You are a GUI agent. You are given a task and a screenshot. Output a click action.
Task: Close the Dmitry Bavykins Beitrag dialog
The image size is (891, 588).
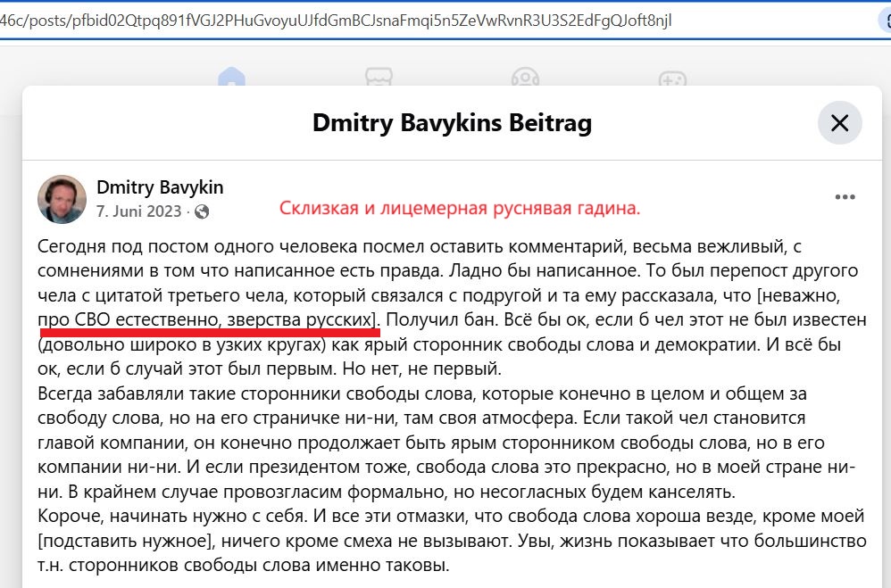(x=839, y=123)
